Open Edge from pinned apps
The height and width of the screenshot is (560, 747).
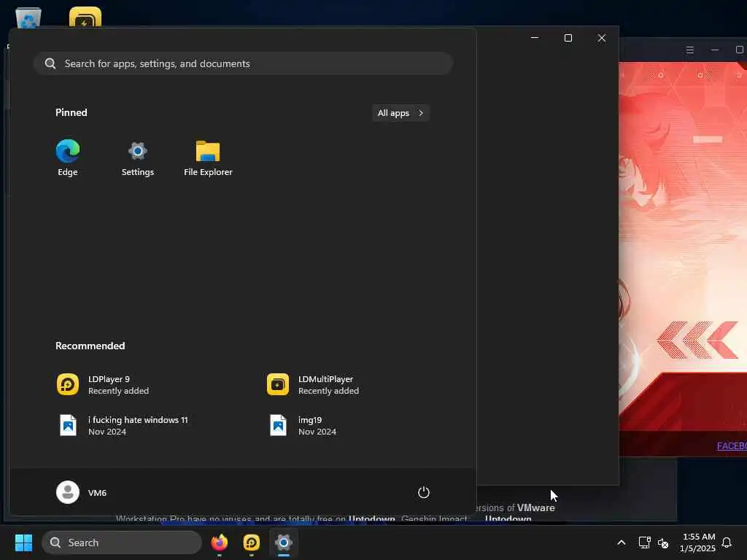coord(68,158)
